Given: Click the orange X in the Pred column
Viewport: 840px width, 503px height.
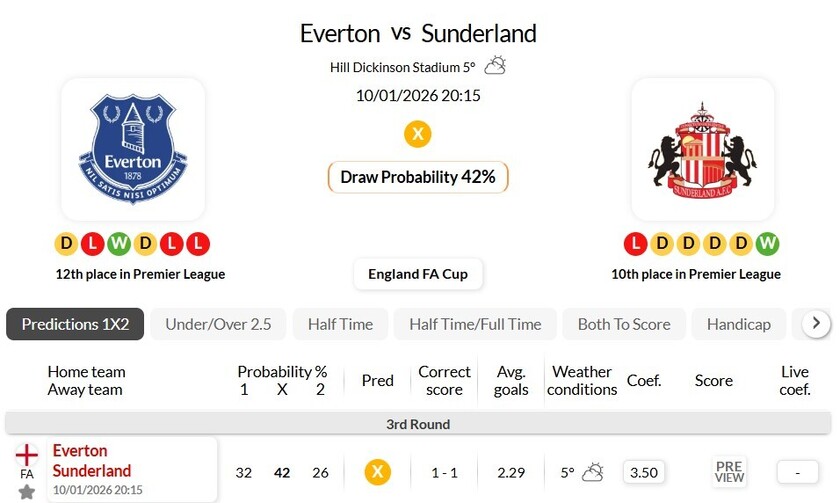Looking at the screenshot, I should 377,472.
